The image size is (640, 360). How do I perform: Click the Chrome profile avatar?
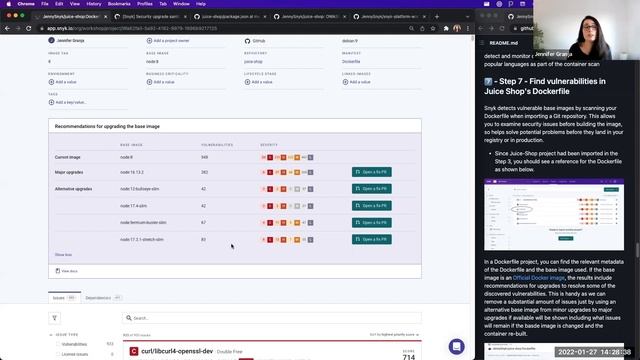click(457, 28)
